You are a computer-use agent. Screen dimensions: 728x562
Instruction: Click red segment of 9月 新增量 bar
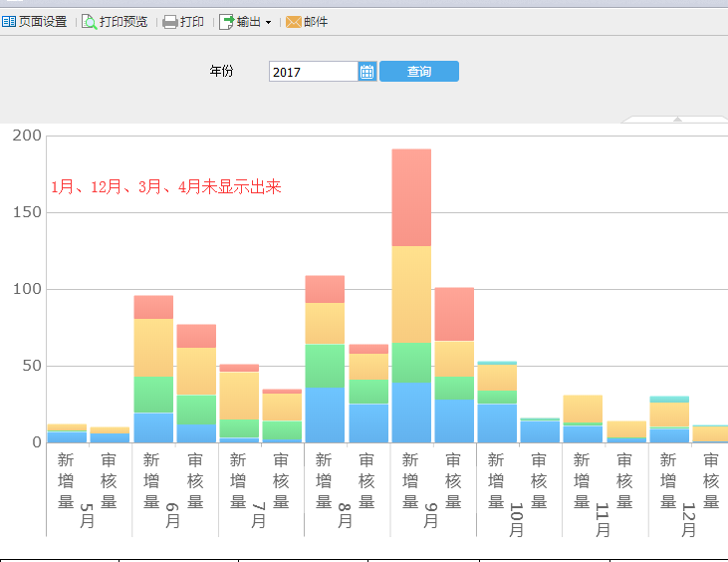tap(411, 197)
